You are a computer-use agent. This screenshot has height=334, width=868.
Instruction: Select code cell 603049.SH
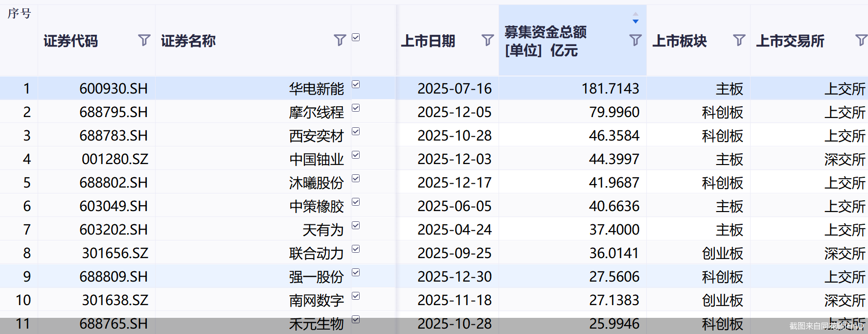point(114,206)
